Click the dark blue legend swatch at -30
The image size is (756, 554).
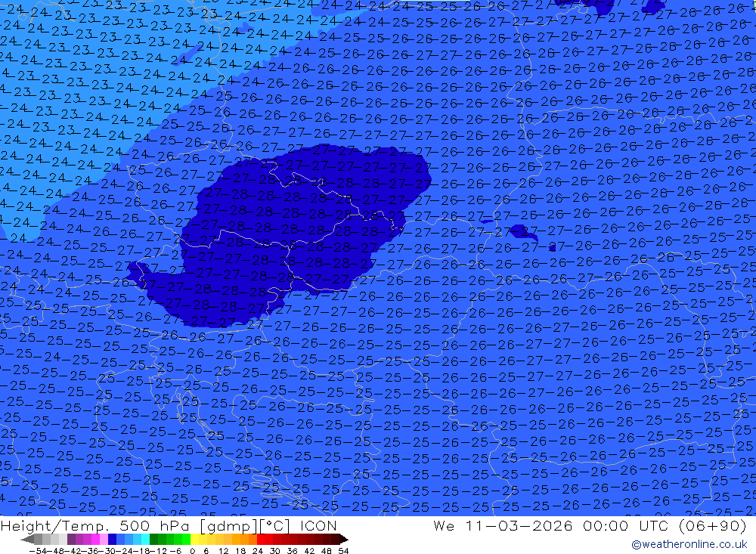point(112,539)
